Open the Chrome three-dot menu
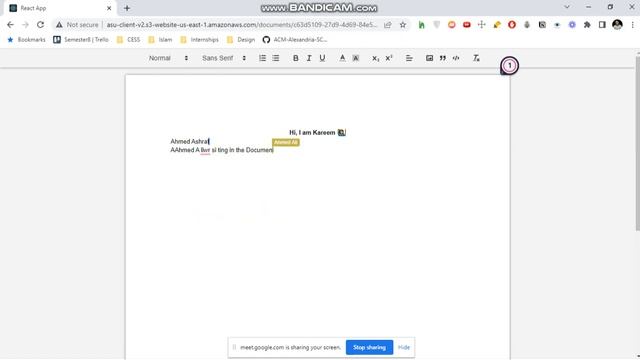The width and height of the screenshot is (640, 360). [x=632, y=25]
